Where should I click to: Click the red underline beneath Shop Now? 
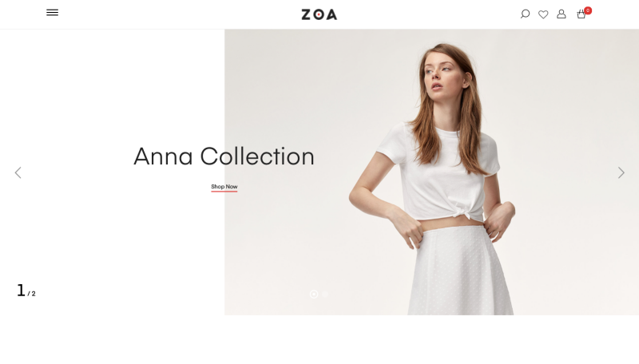click(224, 191)
